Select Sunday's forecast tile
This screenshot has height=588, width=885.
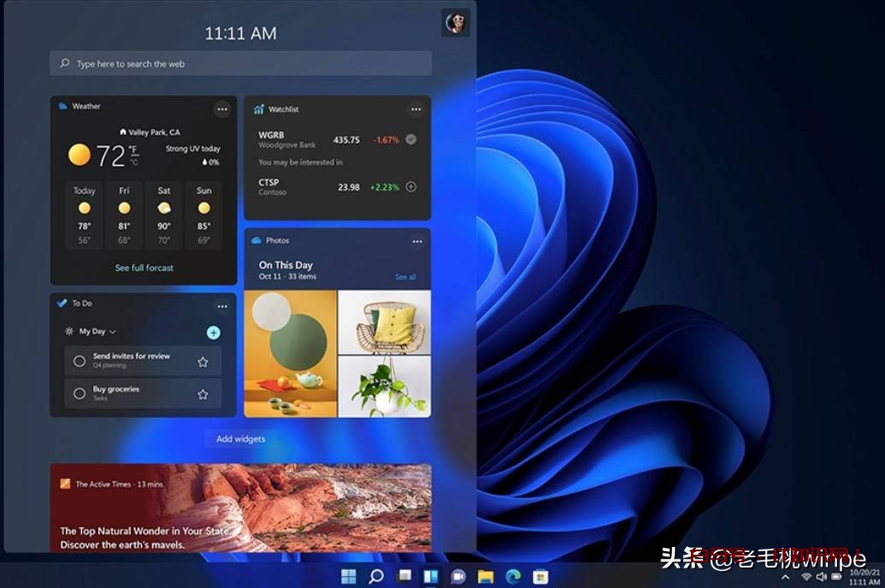tap(204, 215)
